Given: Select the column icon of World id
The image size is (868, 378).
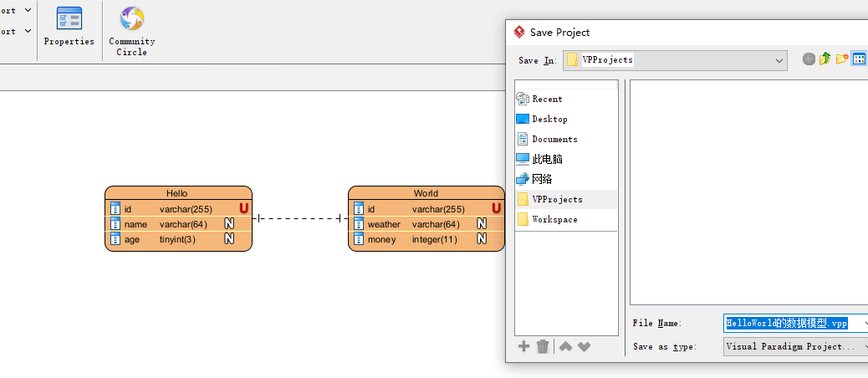Looking at the screenshot, I should [359, 208].
